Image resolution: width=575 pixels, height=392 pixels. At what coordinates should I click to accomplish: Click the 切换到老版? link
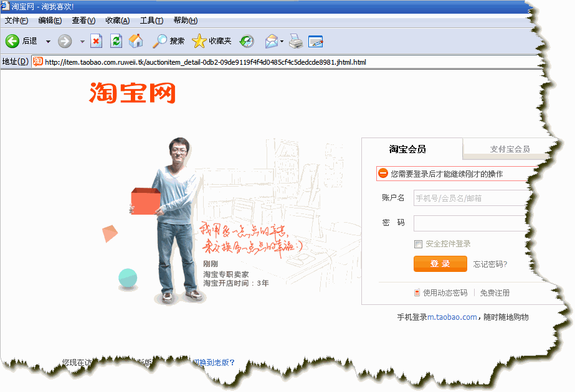pos(214,362)
